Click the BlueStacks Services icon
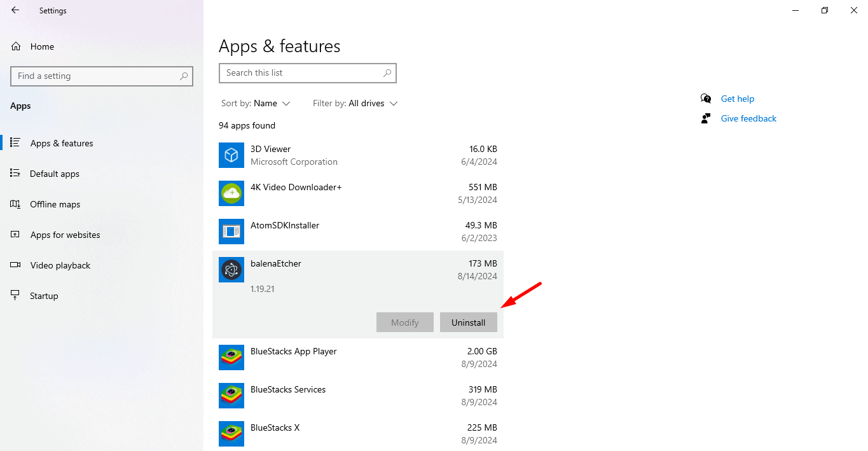868x451 pixels. point(231,396)
